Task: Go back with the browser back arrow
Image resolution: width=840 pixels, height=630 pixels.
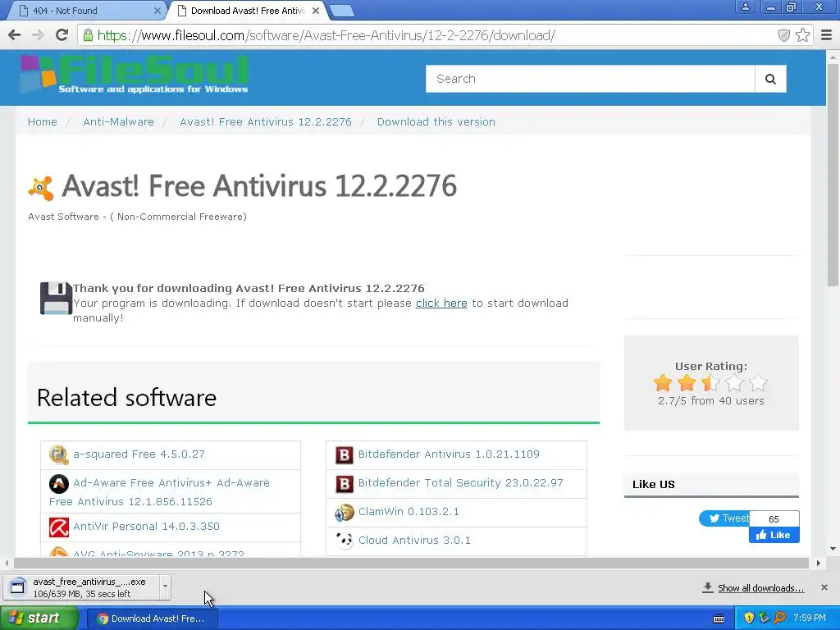Action: click(15, 35)
